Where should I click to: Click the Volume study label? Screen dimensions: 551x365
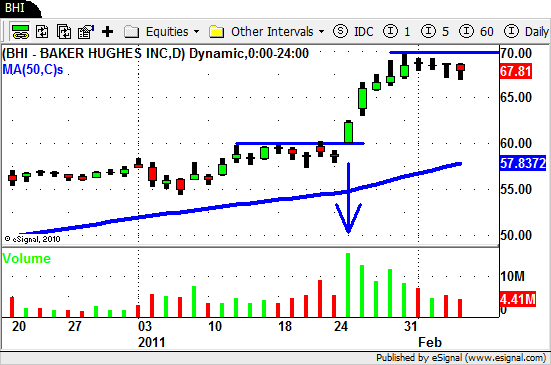(26, 259)
